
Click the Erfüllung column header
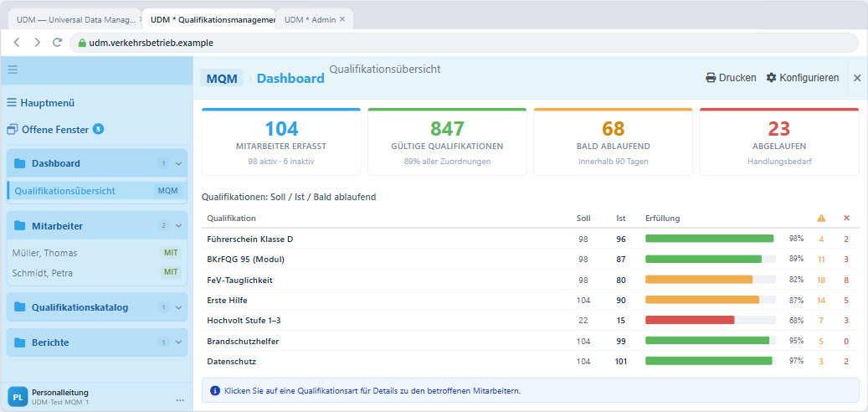[663, 219]
